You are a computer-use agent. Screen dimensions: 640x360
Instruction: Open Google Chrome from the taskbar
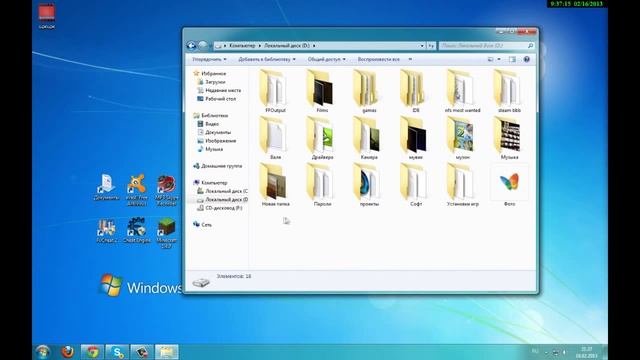pyautogui.click(x=92, y=351)
